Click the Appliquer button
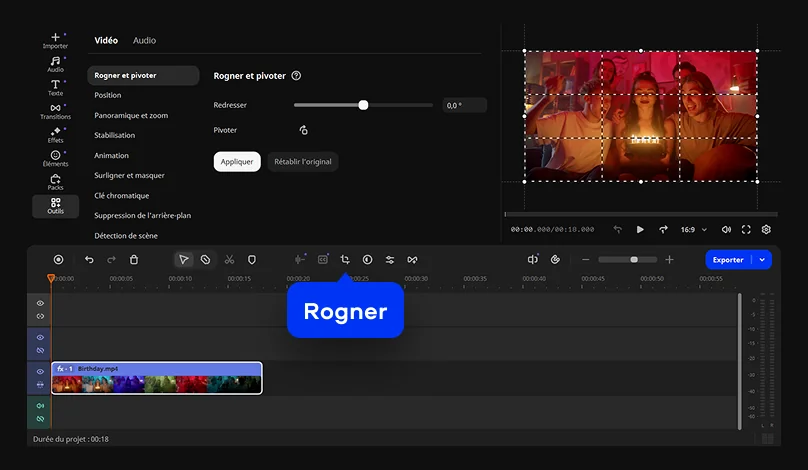Viewport: 808px width, 470px height. click(237, 161)
